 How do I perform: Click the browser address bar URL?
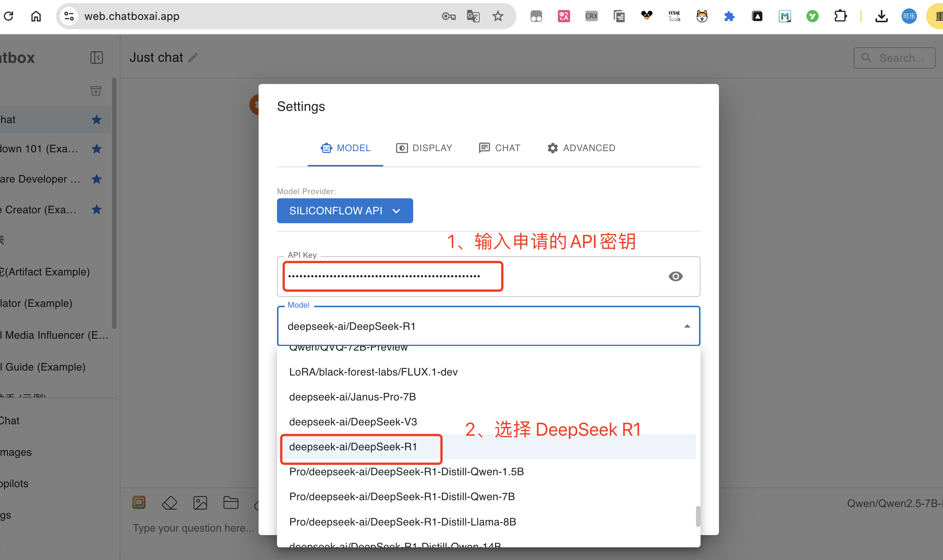coord(132,16)
